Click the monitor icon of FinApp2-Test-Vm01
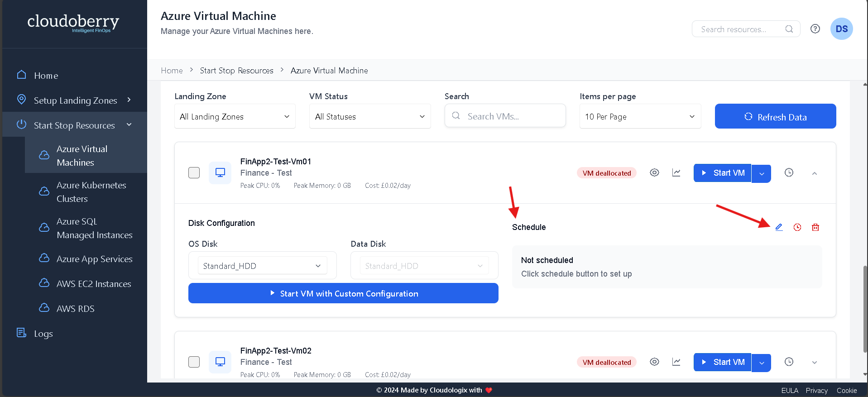Viewport: 868px width, 397px height. point(220,173)
